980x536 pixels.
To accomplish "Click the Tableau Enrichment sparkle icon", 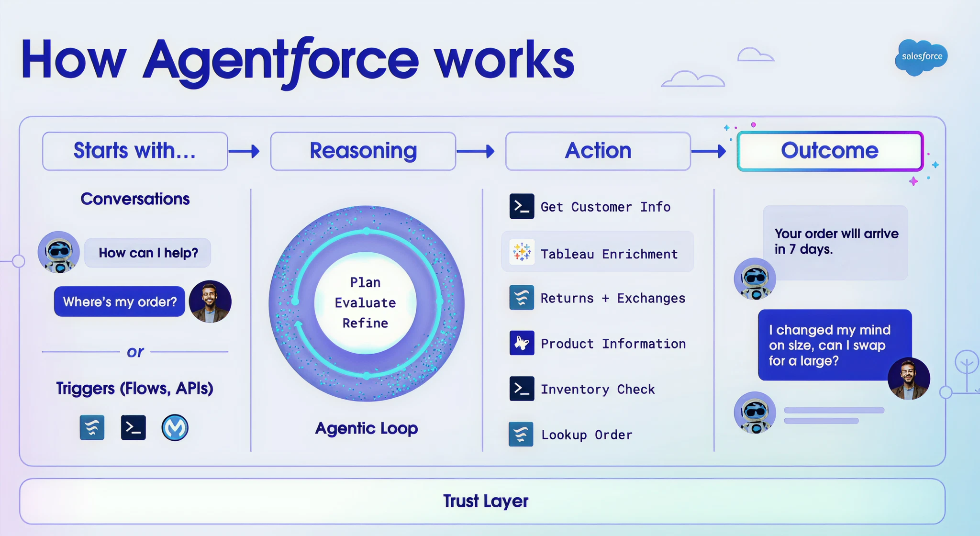I will (522, 252).
